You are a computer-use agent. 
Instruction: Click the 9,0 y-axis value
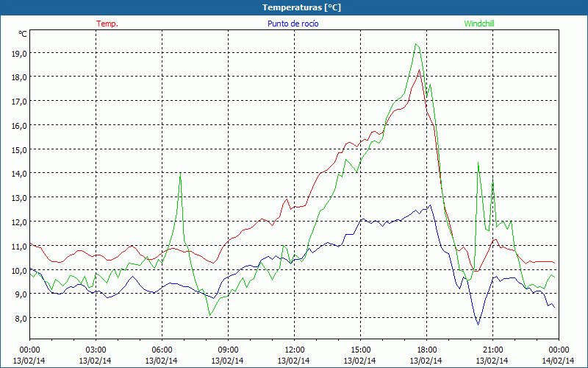tap(21, 294)
